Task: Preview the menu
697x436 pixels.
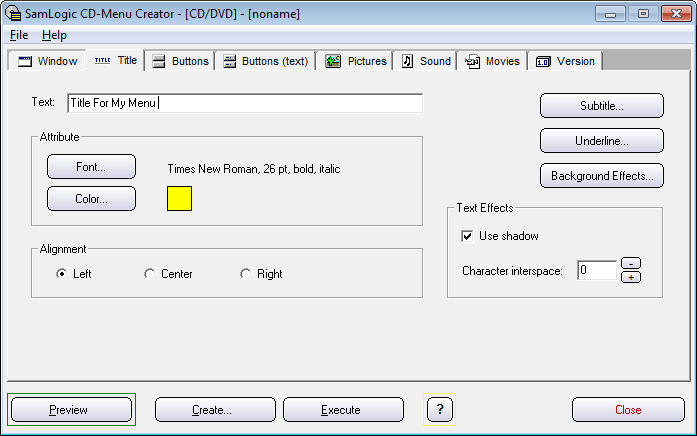Action: click(x=72, y=410)
